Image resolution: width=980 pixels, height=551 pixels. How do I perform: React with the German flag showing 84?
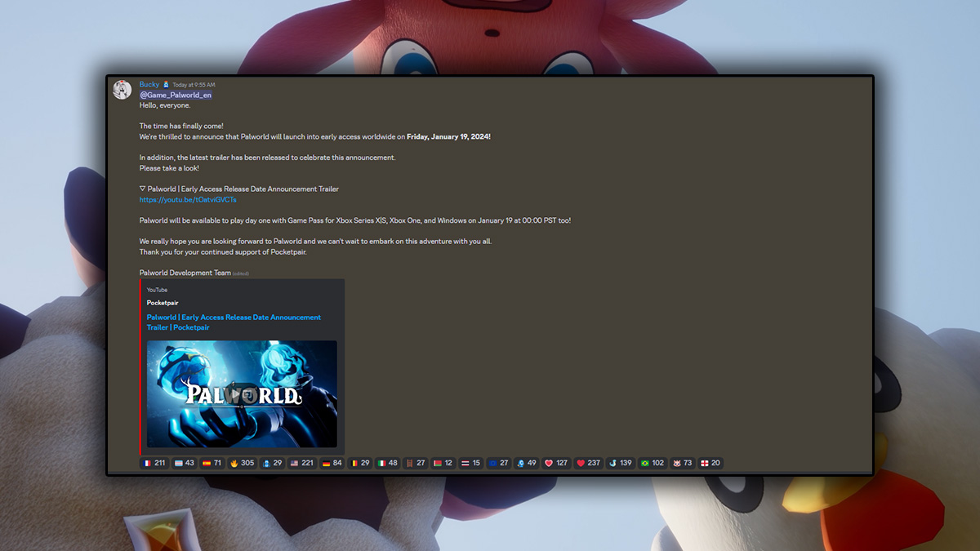click(x=332, y=463)
